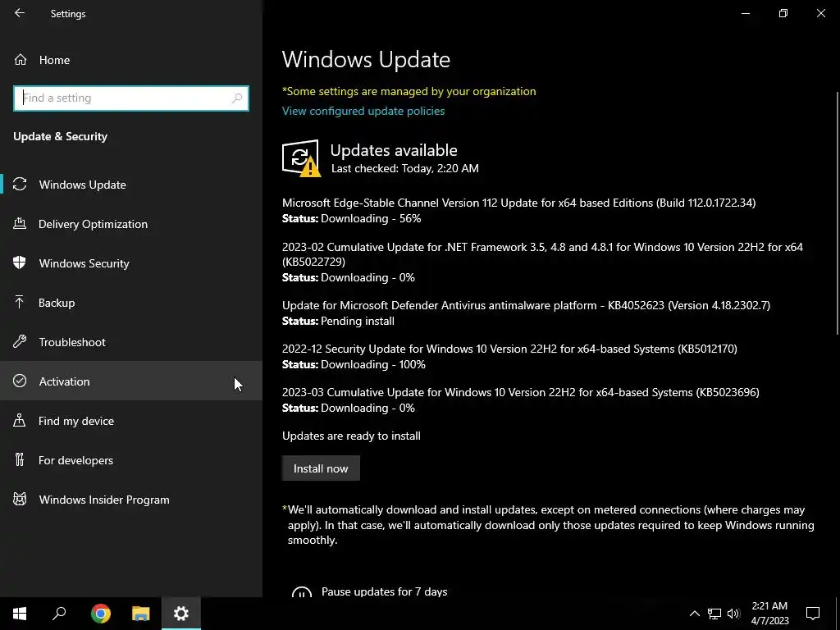The image size is (840, 630).
Task: Restore down the Settings window
Action: coord(783,13)
